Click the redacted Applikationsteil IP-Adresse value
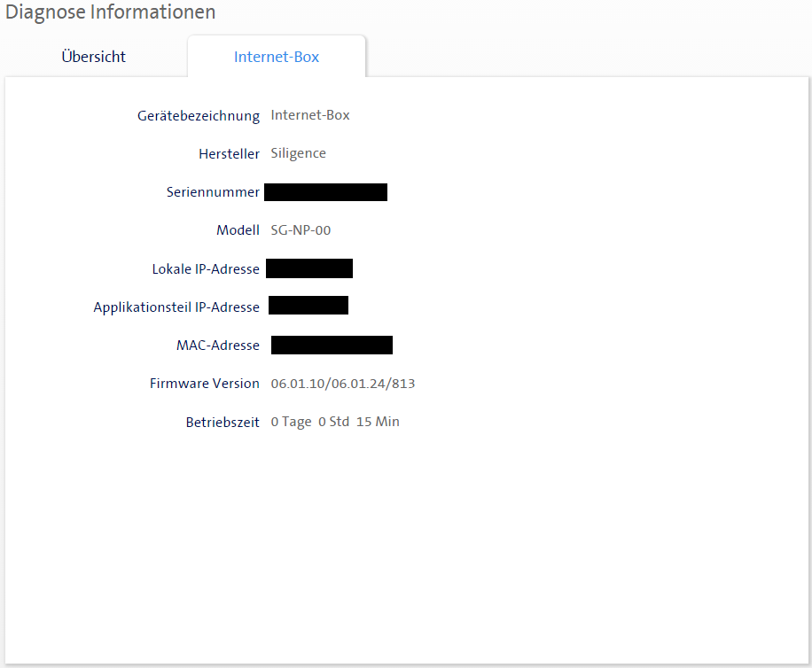This screenshot has width=812, height=668. pos(308,306)
